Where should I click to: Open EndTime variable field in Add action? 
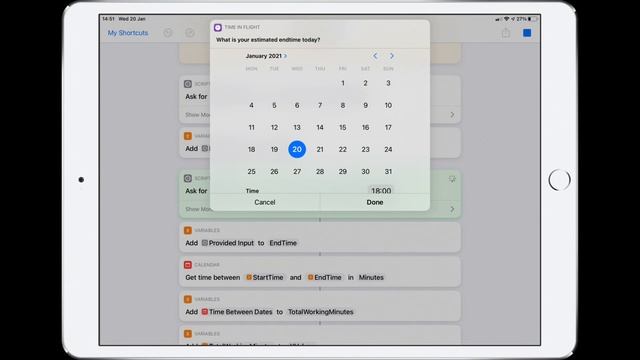tap(283, 243)
